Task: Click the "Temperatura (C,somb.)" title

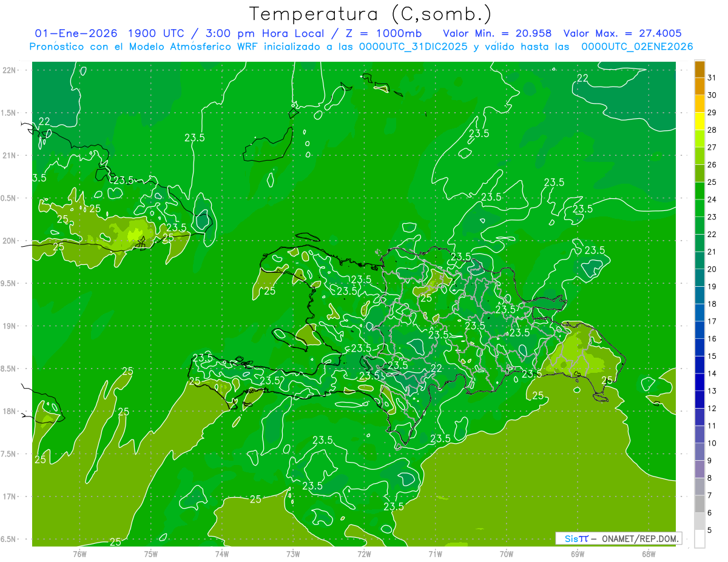Action: tap(371, 14)
